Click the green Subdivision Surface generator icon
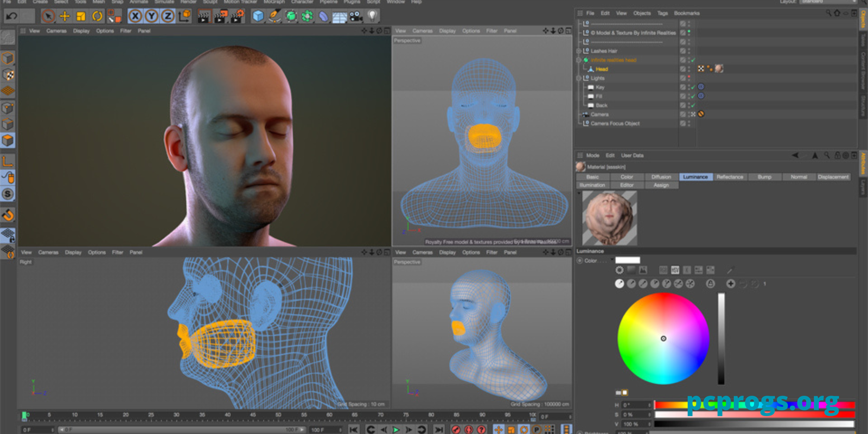Image resolution: width=868 pixels, height=434 pixels. [291, 16]
